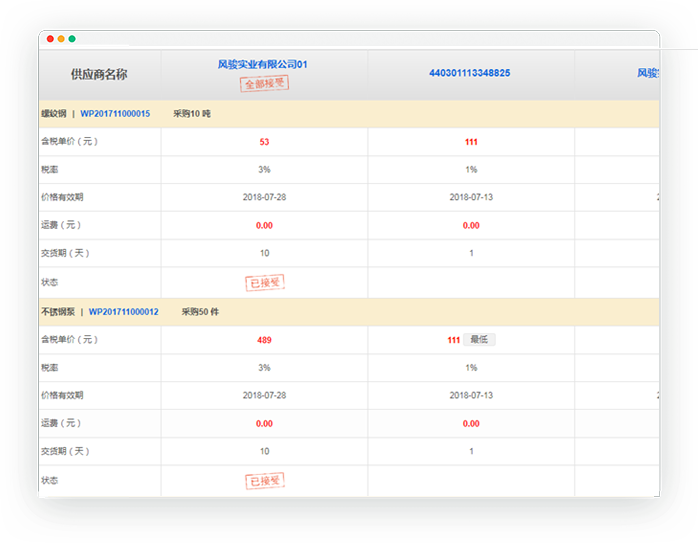Select 螺纹钢 delivery days 1
The height and width of the screenshot is (543, 698).
coord(471,253)
